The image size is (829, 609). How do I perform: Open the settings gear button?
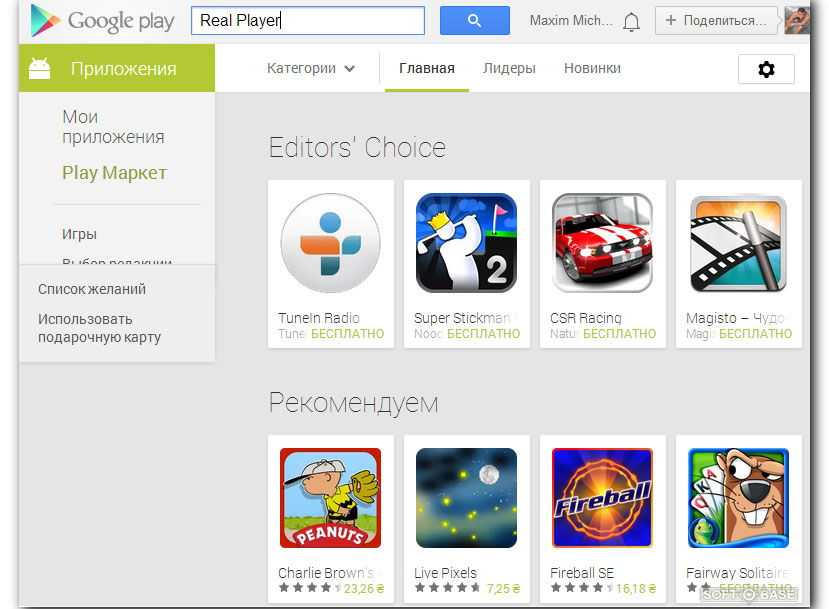click(x=766, y=69)
